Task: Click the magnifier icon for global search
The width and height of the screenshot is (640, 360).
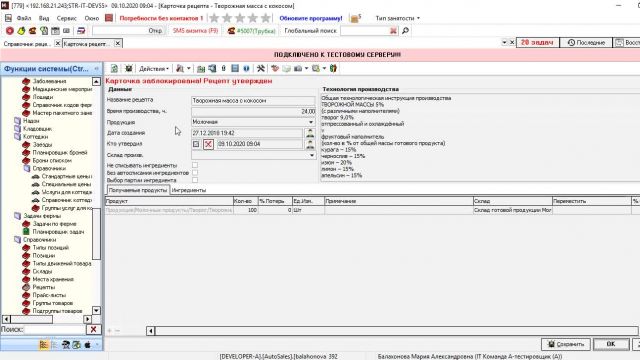Action: click(x=405, y=31)
